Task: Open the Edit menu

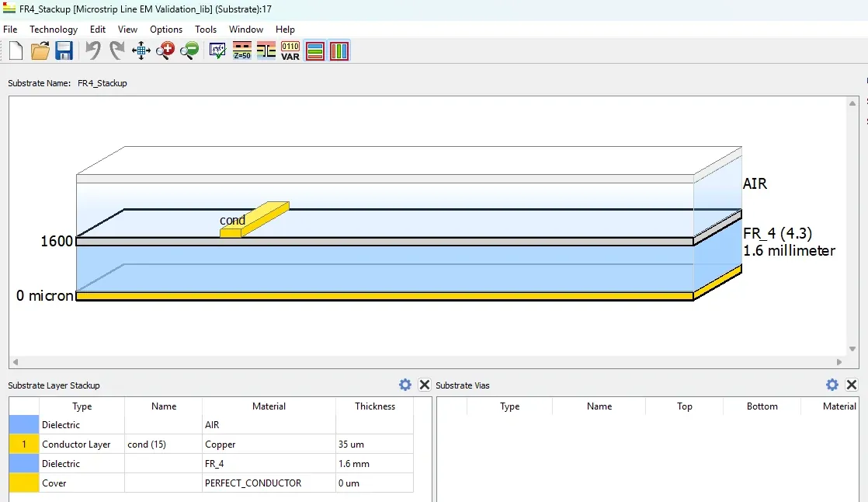Action: [97, 30]
